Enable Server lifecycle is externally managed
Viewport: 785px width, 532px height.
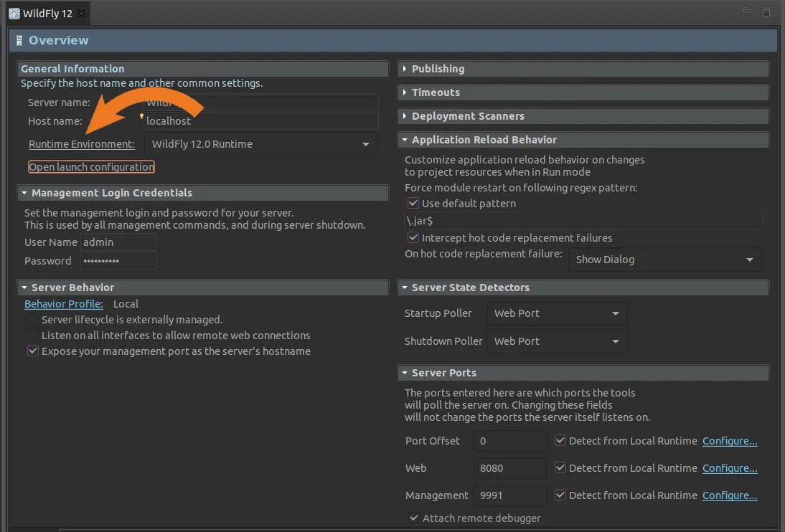pyautogui.click(x=33, y=320)
